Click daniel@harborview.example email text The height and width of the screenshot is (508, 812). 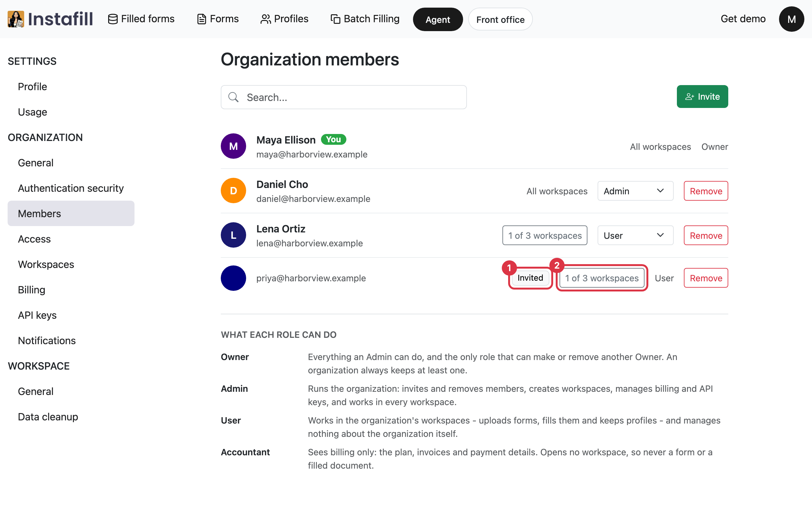[x=313, y=198]
